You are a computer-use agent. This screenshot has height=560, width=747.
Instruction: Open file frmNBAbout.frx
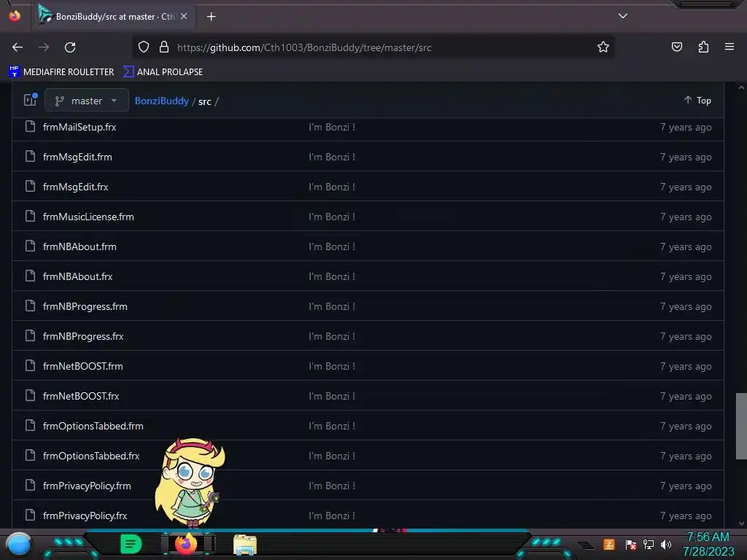click(x=77, y=276)
